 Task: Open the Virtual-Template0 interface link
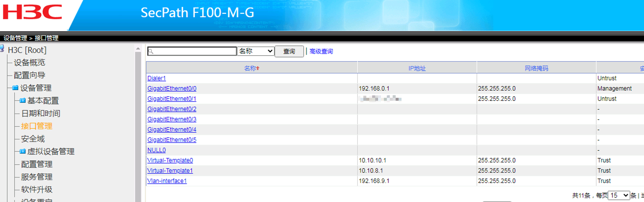[170, 160]
